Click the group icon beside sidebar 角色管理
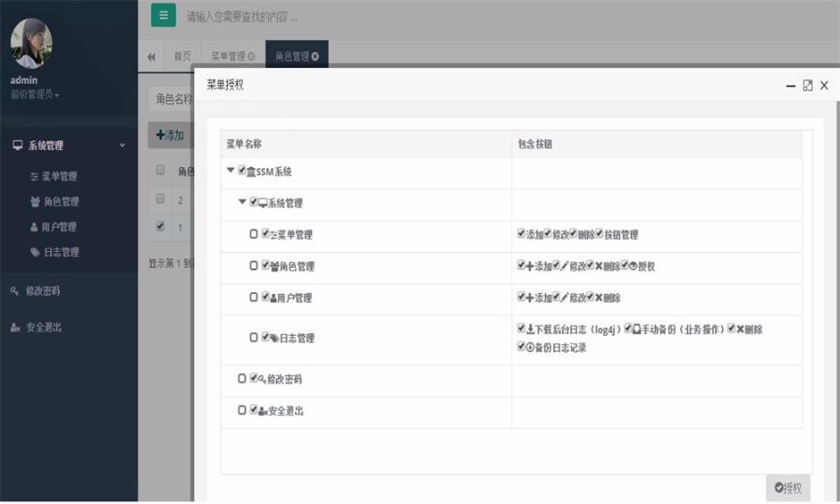Viewport: 840px width, 504px height. (x=35, y=202)
